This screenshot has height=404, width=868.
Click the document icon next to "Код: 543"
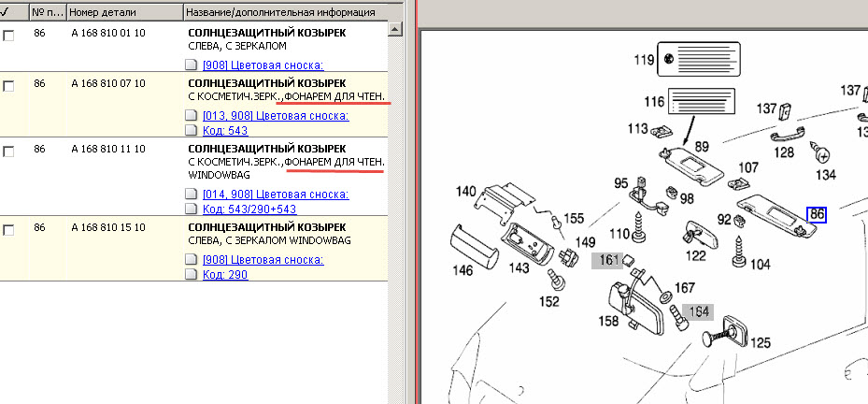coord(192,131)
